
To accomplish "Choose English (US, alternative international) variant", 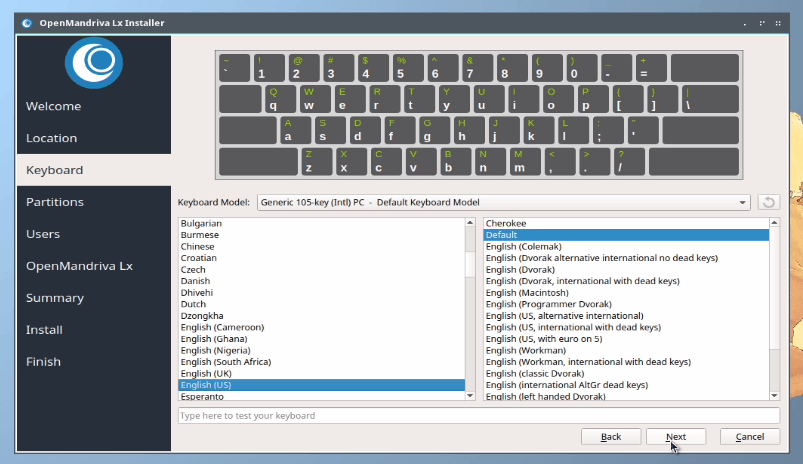I will (x=626, y=316).
